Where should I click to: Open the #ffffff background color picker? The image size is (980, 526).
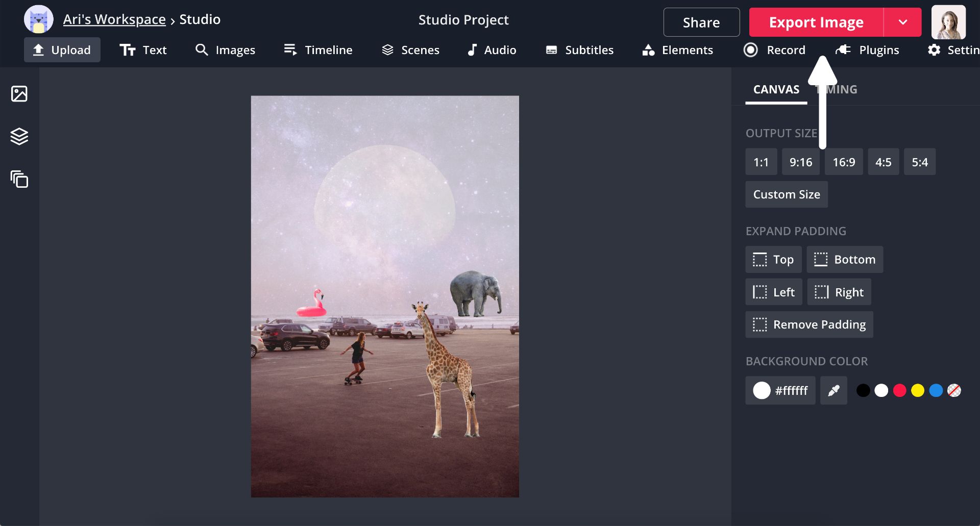[x=780, y=391]
